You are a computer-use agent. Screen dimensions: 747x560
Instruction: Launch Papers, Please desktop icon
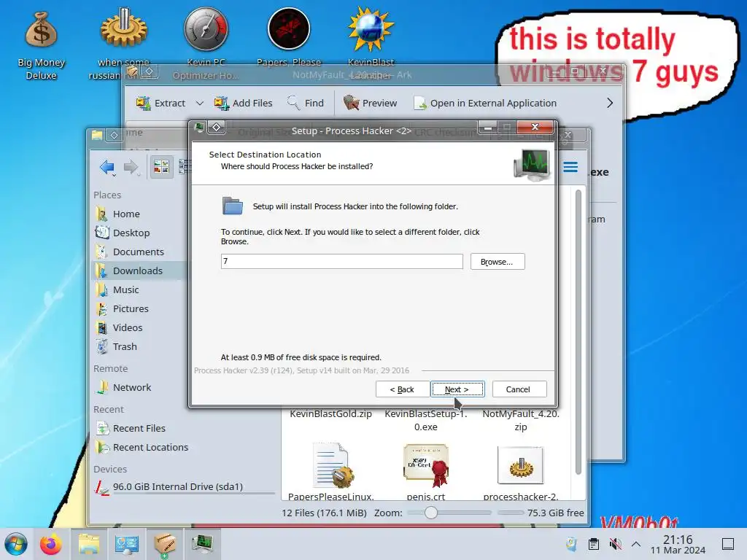click(289, 37)
